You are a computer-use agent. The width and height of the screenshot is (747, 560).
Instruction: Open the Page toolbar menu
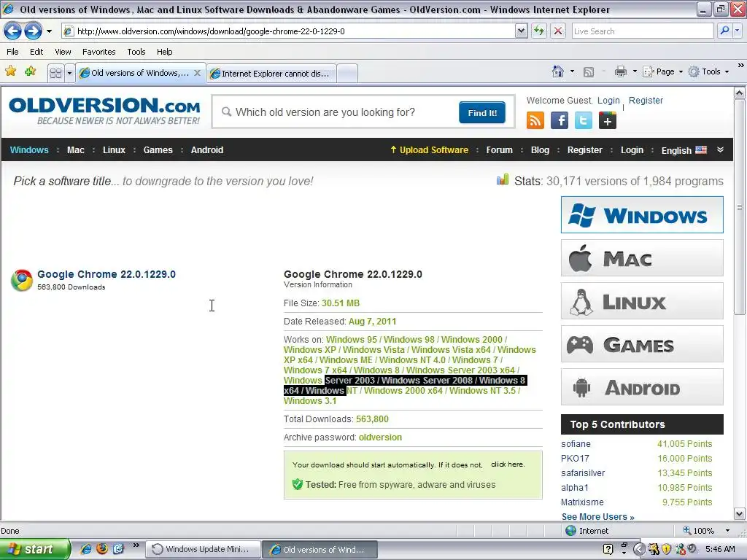pos(663,72)
